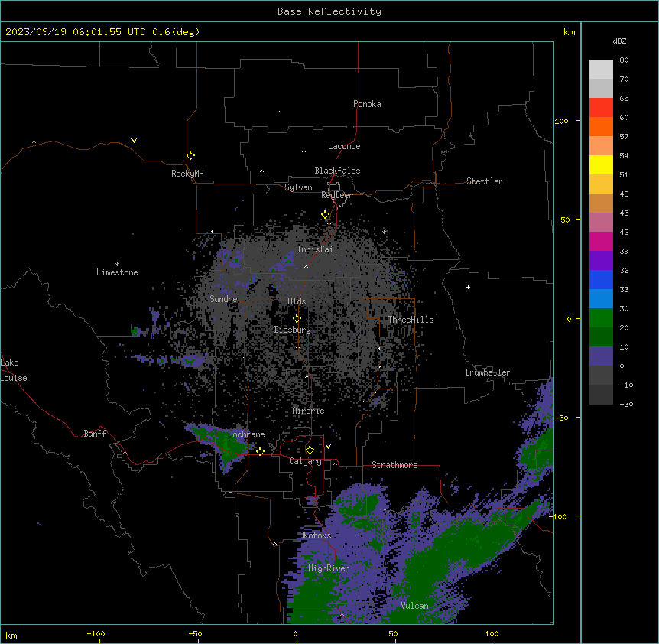Select the light gray 80-70 dBZ legend band
The height and width of the screenshot is (644, 659).
[x=601, y=70]
